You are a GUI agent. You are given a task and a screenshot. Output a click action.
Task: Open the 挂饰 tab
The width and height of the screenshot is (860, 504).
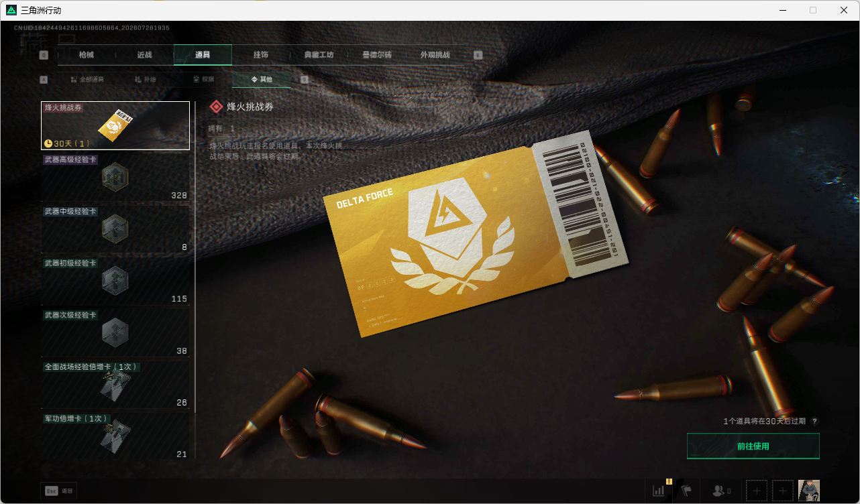(x=260, y=55)
